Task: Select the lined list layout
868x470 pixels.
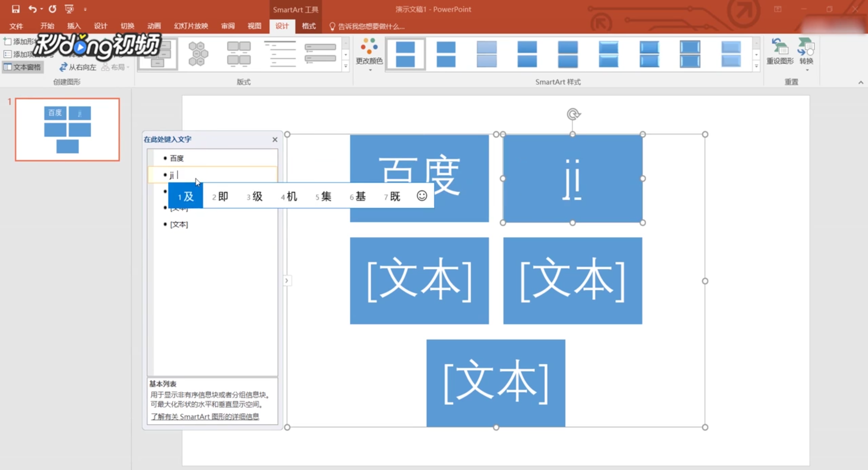Action: pos(280,54)
